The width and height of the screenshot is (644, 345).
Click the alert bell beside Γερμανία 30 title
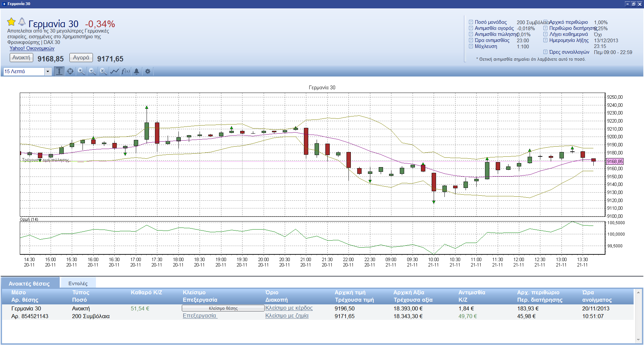22,22
